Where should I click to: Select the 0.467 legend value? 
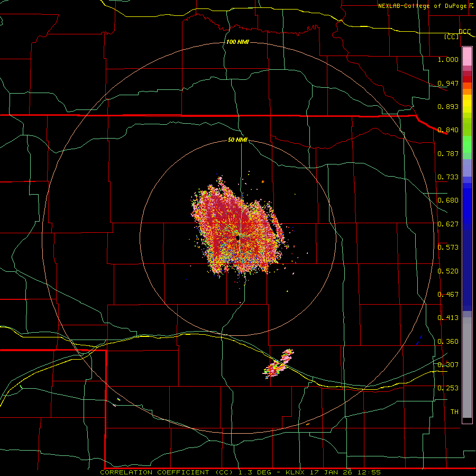coord(448,295)
